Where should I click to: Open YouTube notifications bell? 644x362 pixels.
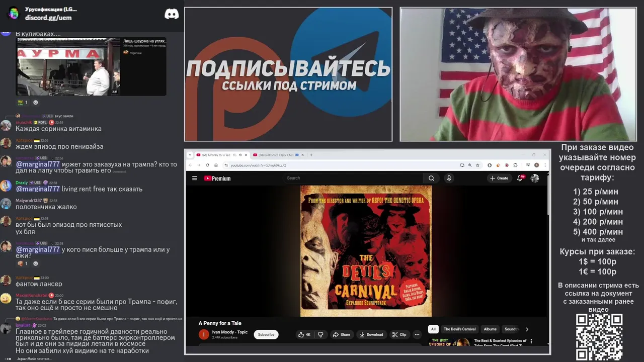(x=520, y=178)
